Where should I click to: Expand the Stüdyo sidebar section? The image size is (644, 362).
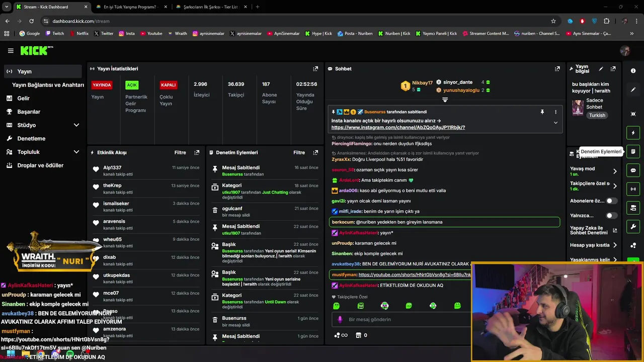tap(76, 125)
